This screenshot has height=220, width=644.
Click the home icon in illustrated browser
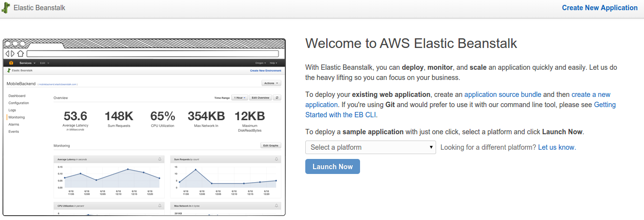pyautogui.click(x=20, y=54)
